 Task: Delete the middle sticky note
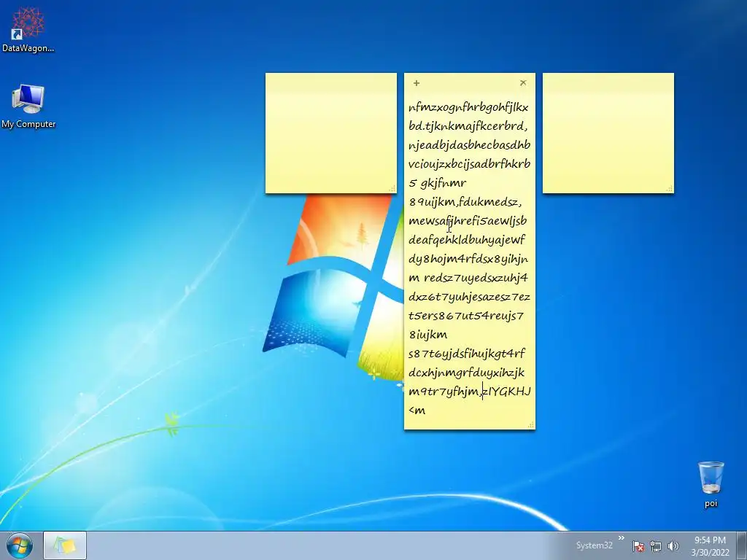(x=523, y=83)
